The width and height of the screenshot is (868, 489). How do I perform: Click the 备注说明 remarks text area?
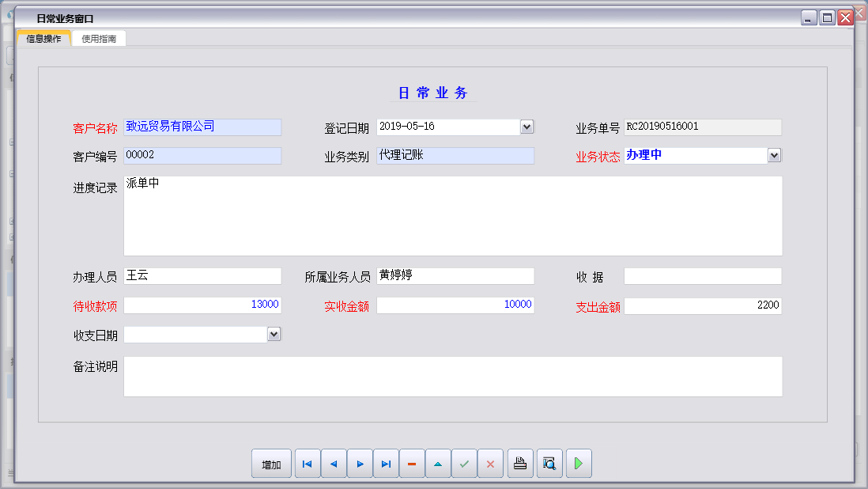[x=452, y=376]
